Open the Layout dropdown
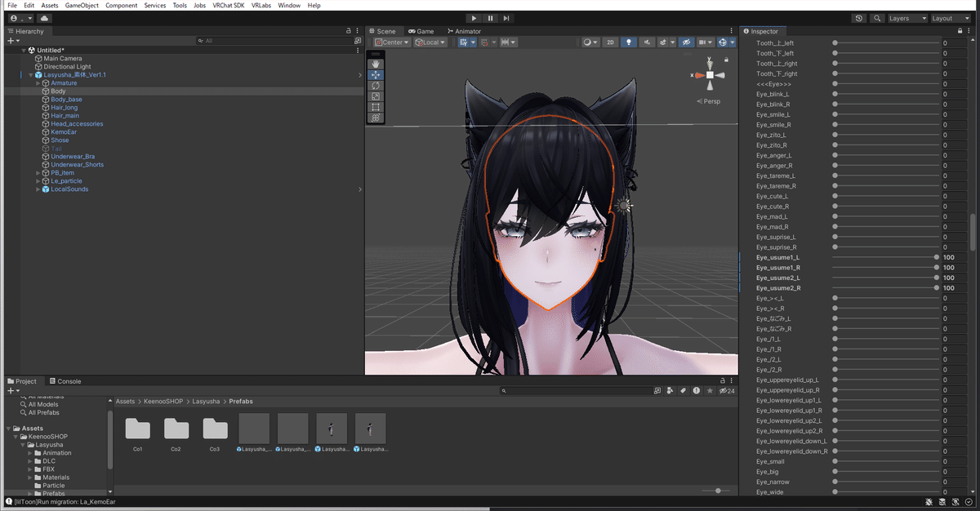This screenshot has width=980, height=511. tap(951, 18)
